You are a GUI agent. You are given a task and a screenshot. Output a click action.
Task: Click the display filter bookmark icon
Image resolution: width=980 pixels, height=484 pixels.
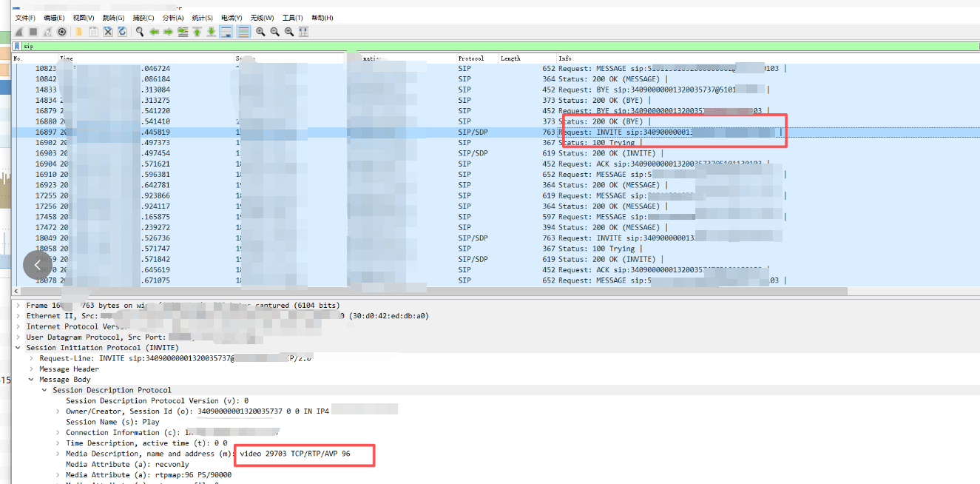point(17,46)
